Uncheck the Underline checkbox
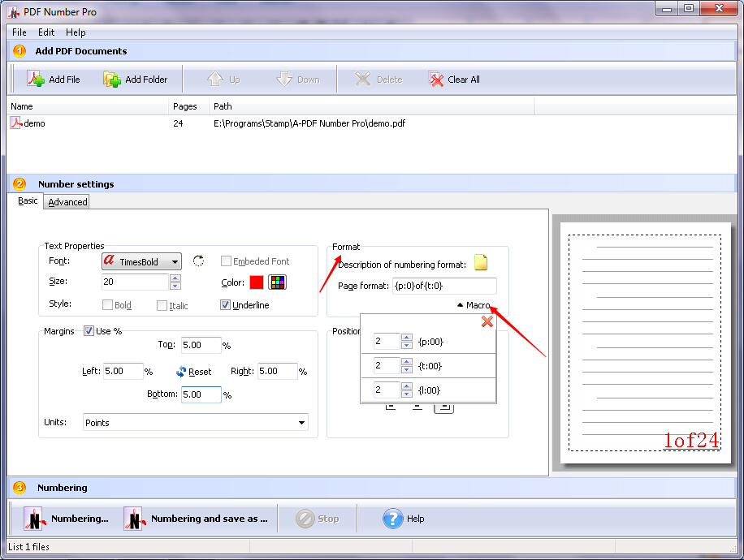 pos(225,305)
